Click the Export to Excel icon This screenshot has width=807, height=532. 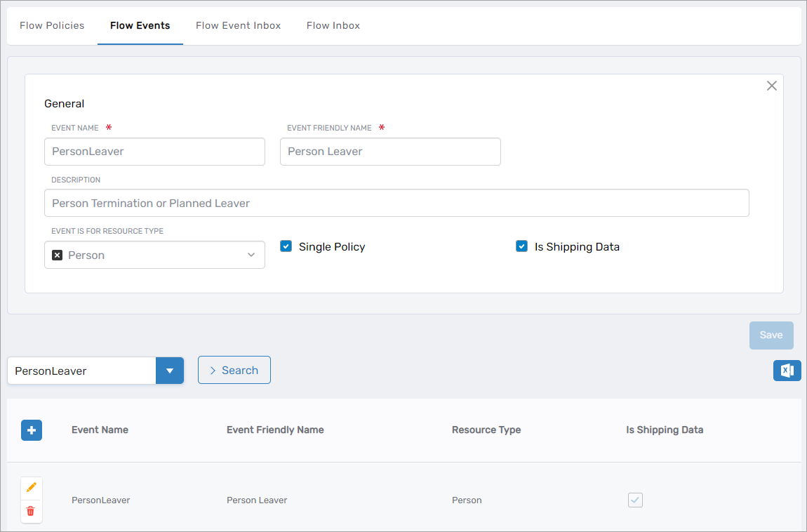(x=787, y=371)
